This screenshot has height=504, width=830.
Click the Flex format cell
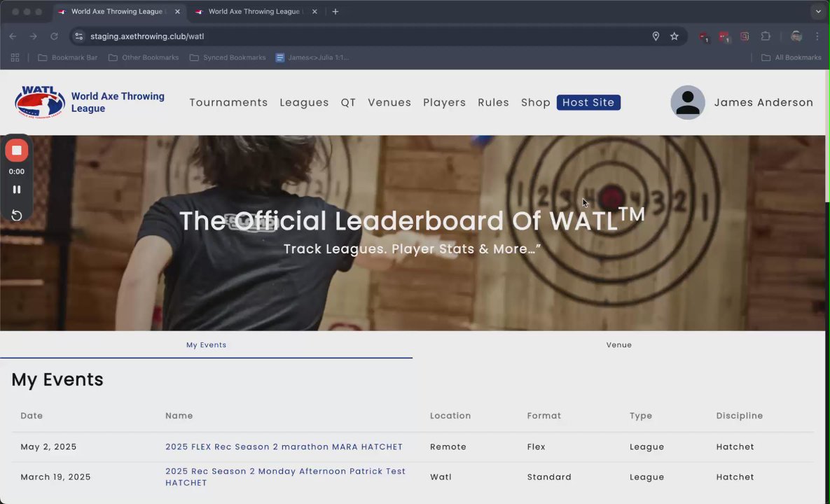537,447
